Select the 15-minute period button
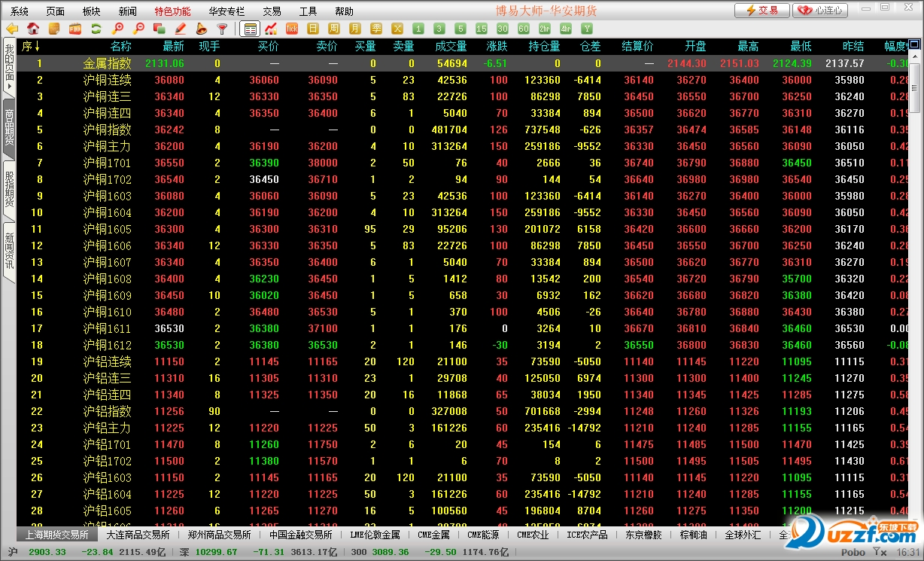The image size is (924, 561). click(482, 29)
